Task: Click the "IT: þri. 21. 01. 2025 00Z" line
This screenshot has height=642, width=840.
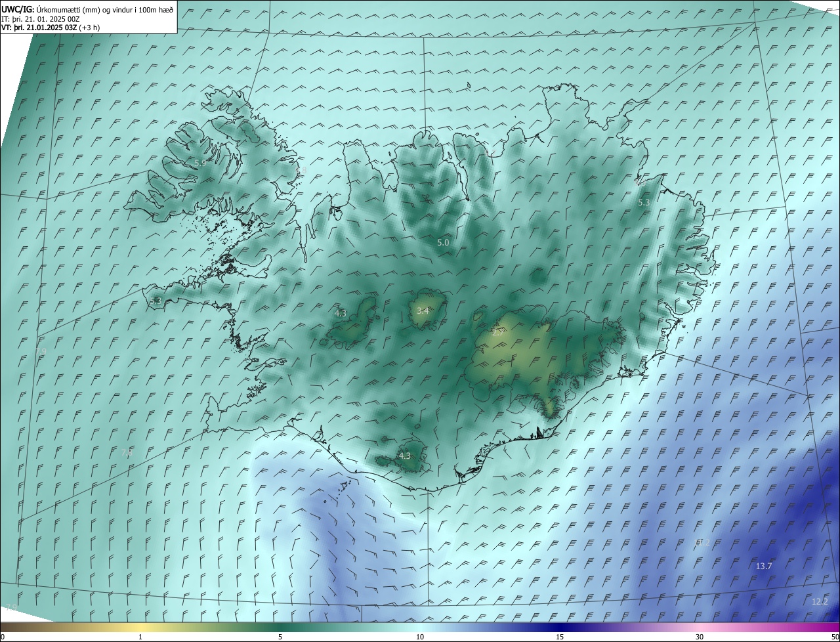Action: pos(41,20)
